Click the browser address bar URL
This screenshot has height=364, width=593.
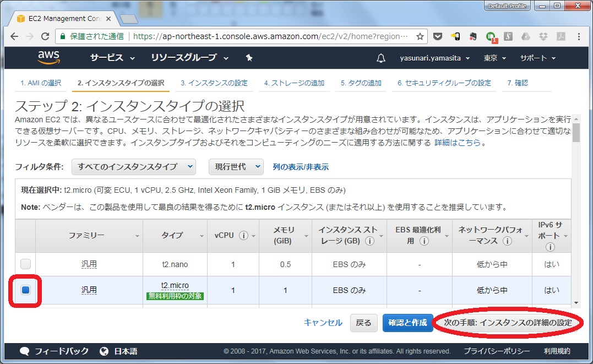pos(270,36)
